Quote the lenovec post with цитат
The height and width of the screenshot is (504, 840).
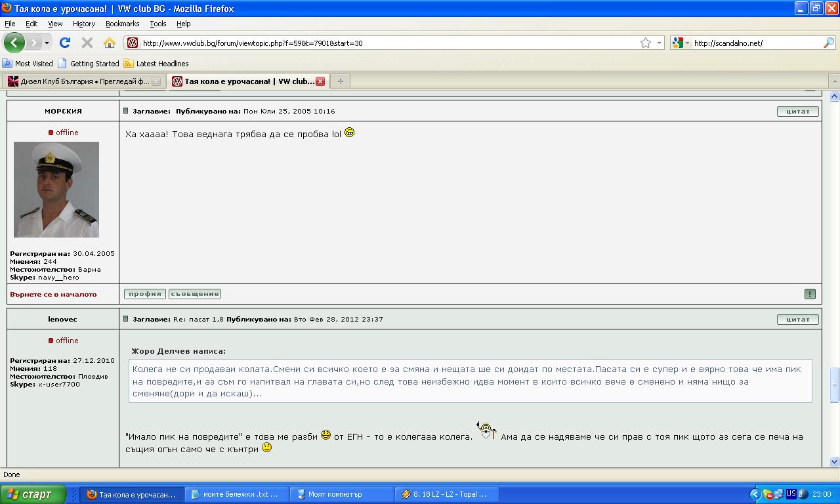(797, 320)
